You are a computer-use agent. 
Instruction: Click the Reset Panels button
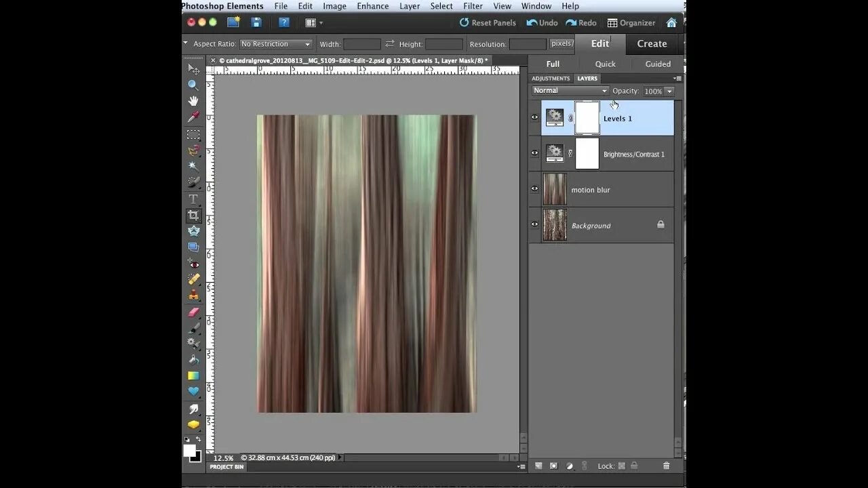point(488,23)
